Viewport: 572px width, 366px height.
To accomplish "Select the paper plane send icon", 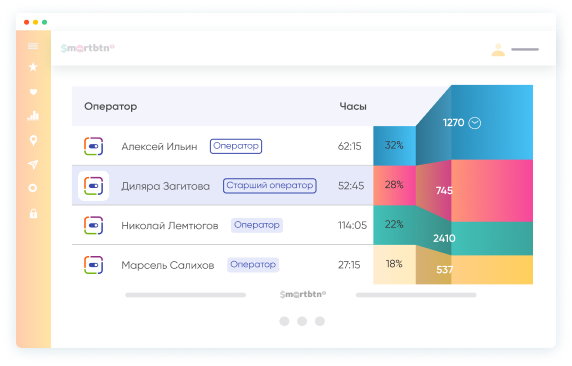I will tap(33, 164).
